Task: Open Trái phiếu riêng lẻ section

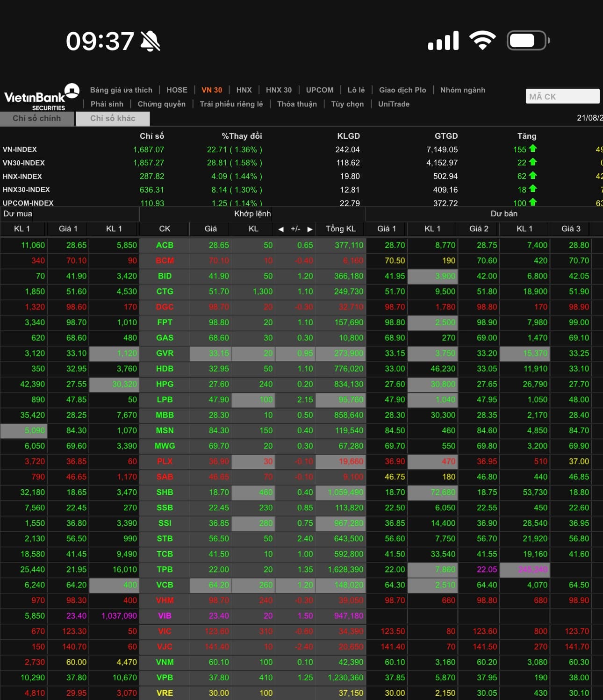Action: coord(231,104)
